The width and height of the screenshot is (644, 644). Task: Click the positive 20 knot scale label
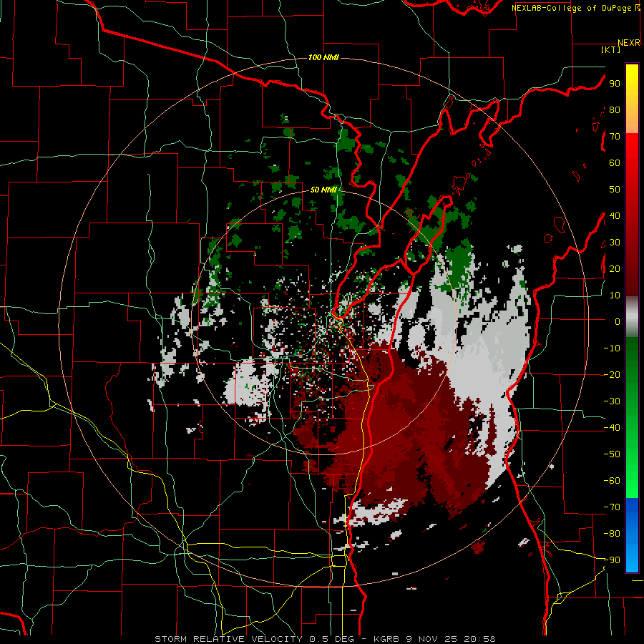[615, 269]
